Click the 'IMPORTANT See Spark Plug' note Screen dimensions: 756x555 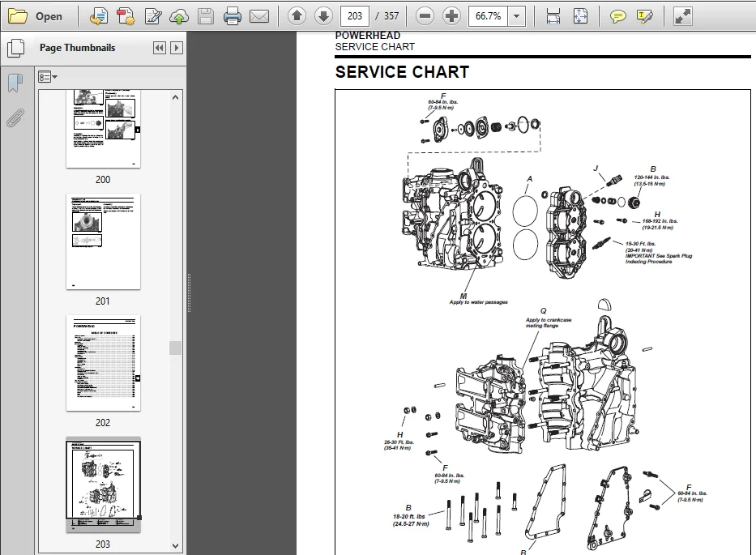click(659, 256)
